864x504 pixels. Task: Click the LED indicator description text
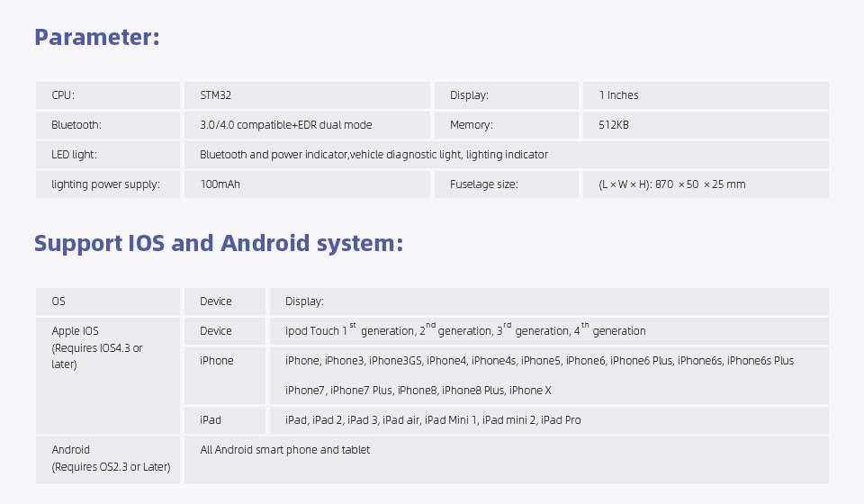(373, 155)
